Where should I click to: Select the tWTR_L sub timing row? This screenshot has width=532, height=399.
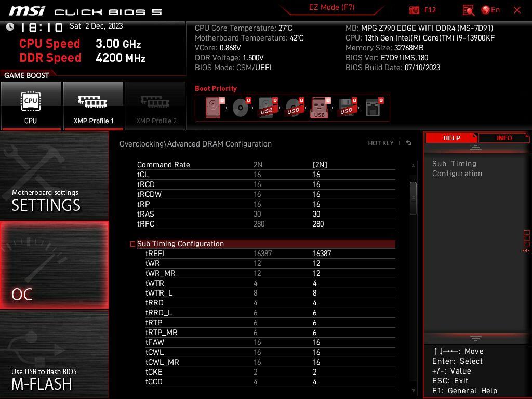270,293
